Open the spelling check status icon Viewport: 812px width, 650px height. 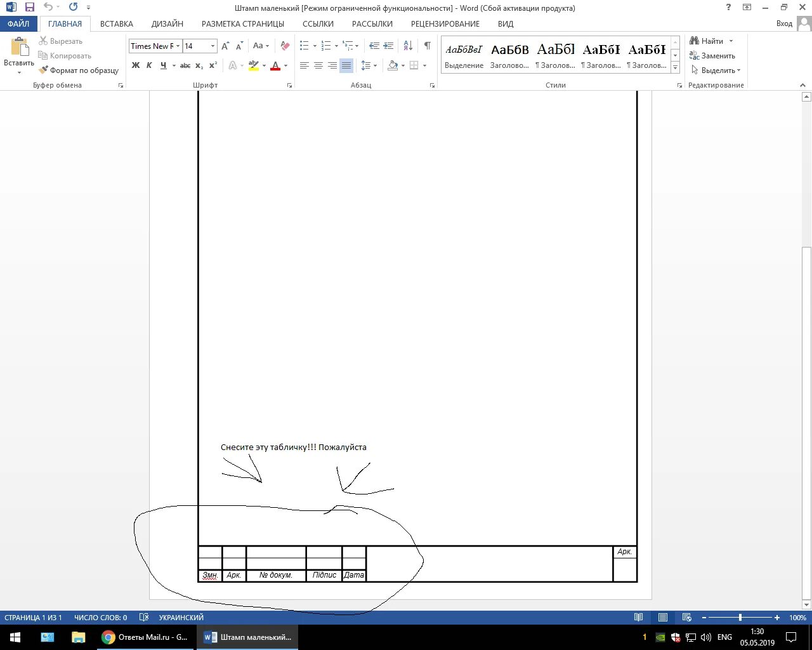pos(144,618)
